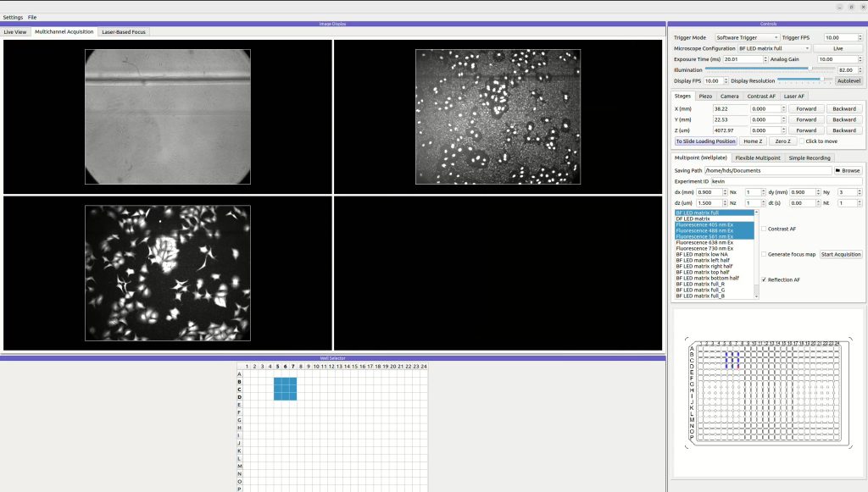
Task: Open the Settings menu
Action: [x=13, y=17]
